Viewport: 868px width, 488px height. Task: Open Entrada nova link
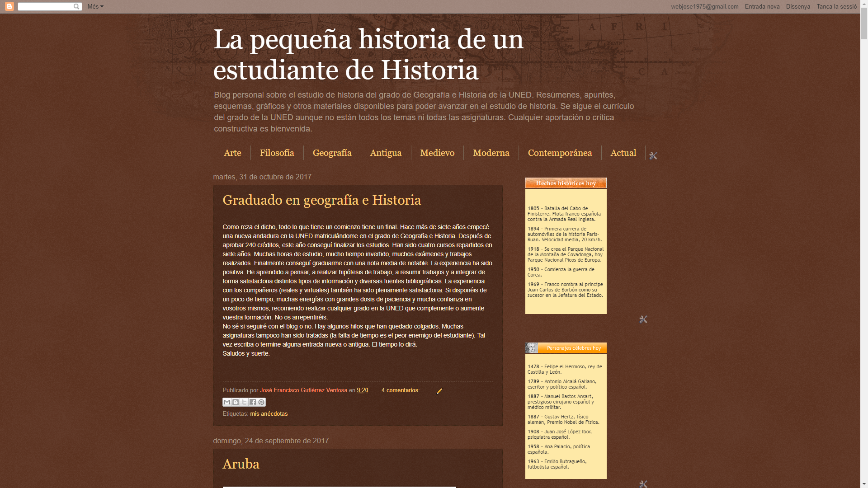(x=762, y=6)
